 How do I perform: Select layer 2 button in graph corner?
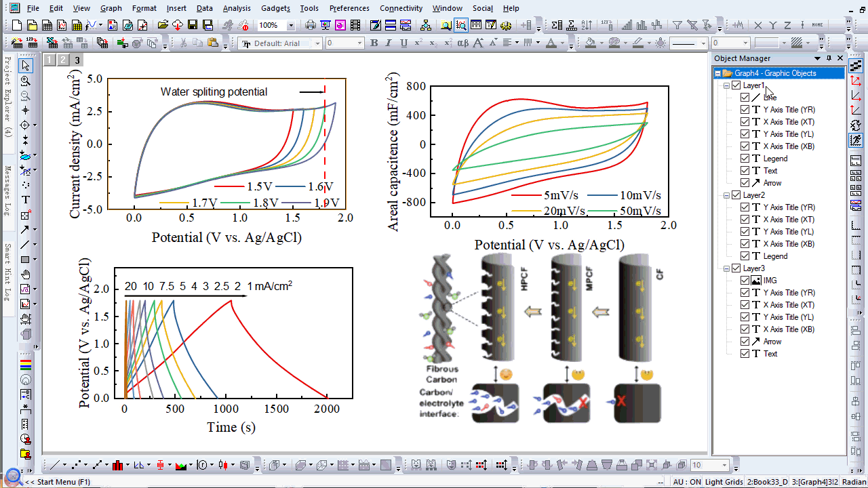point(63,60)
